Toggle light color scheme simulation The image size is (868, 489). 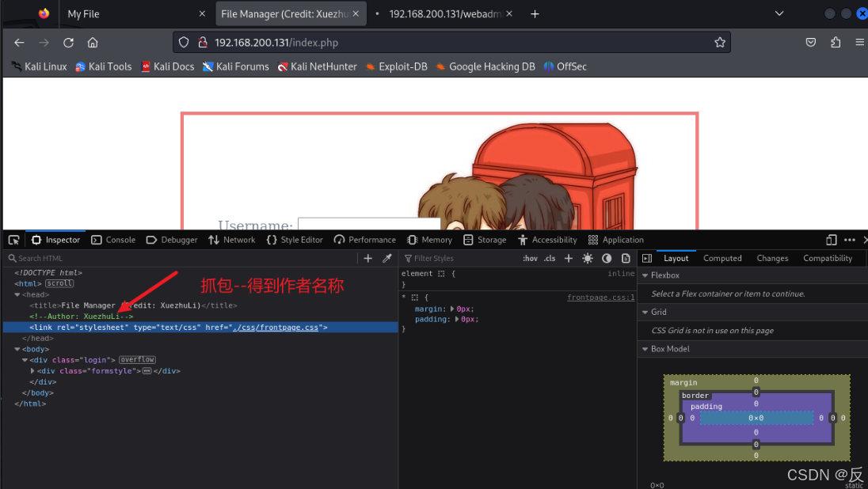[588, 258]
